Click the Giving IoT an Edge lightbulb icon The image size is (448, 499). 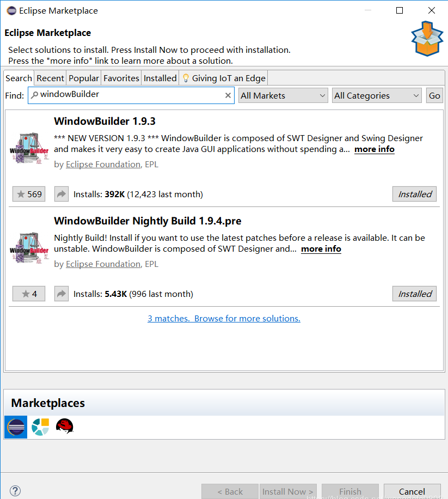pyautogui.click(x=186, y=78)
